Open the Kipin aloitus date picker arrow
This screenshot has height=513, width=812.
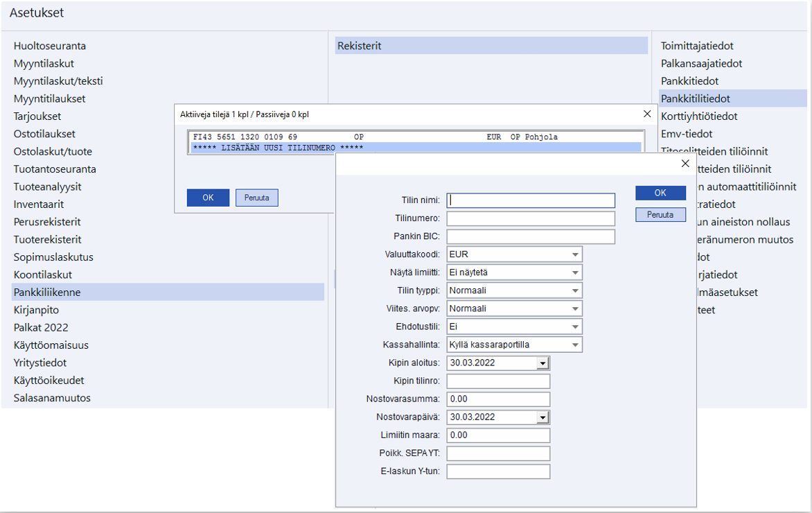click(543, 363)
